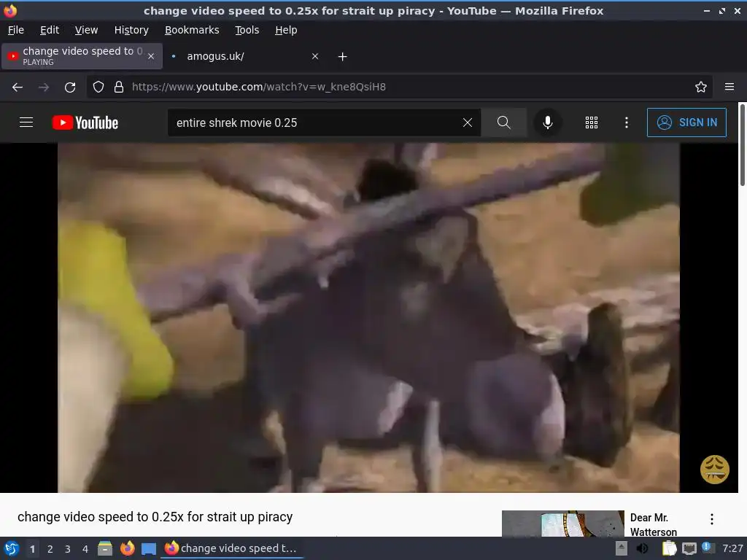Open the Bookmarks menu
The width and height of the screenshot is (747, 560).
(192, 30)
